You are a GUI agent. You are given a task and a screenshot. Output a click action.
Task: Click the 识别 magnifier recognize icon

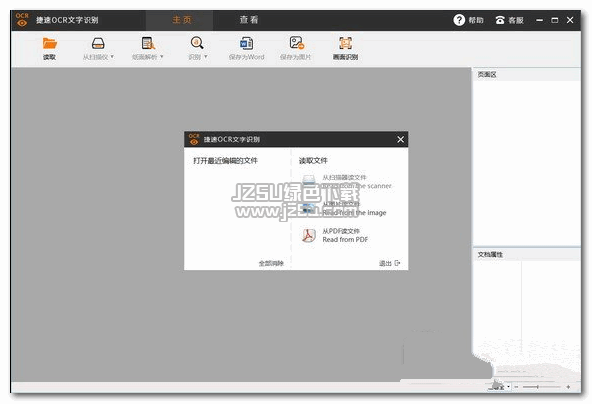[x=197, y=43]
